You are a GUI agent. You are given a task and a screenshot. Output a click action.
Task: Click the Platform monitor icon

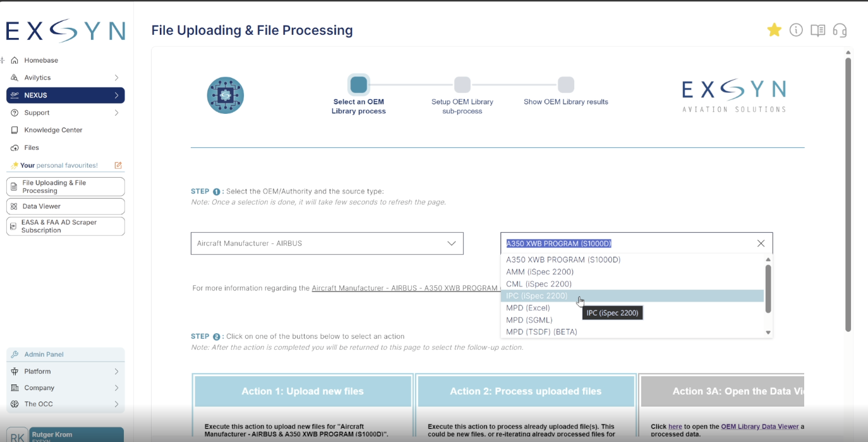pos(15,371)
